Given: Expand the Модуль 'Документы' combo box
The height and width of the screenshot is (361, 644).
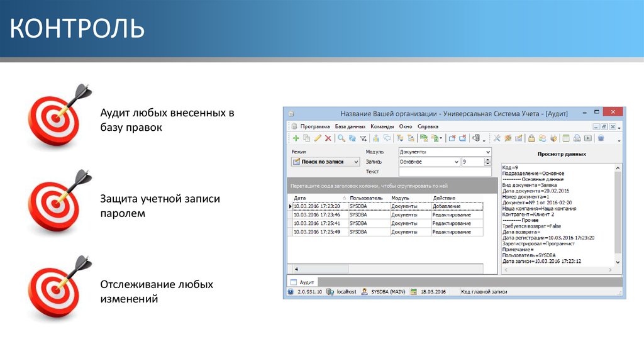Looking at the screenshot, I should pyautogui.click(x=487, y=152).
